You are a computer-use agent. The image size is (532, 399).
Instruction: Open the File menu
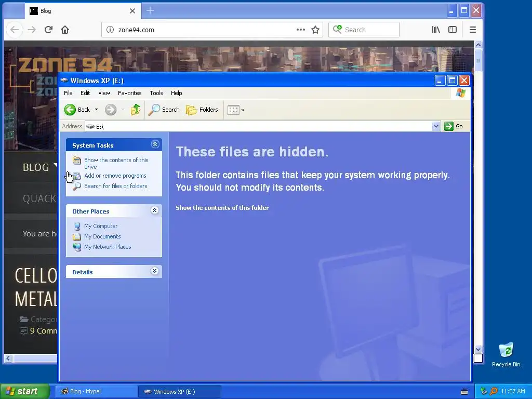(x=68, y=93)
